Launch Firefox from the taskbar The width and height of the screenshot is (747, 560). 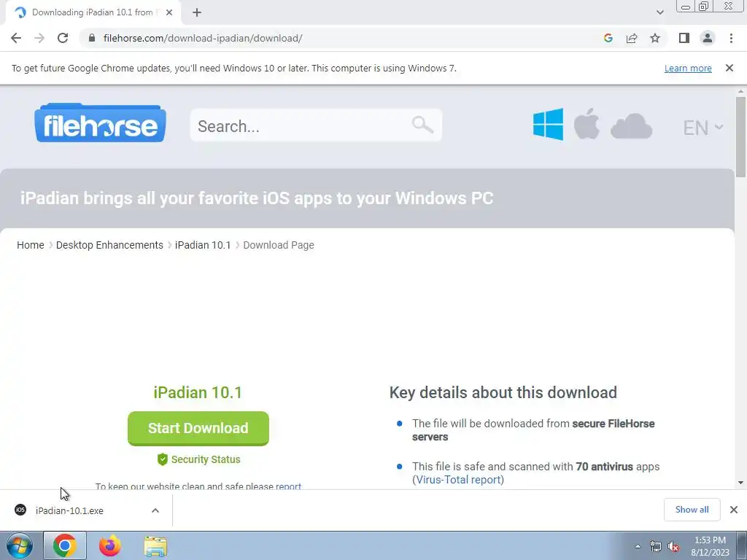pyautogui.click(x=110, y=545)
